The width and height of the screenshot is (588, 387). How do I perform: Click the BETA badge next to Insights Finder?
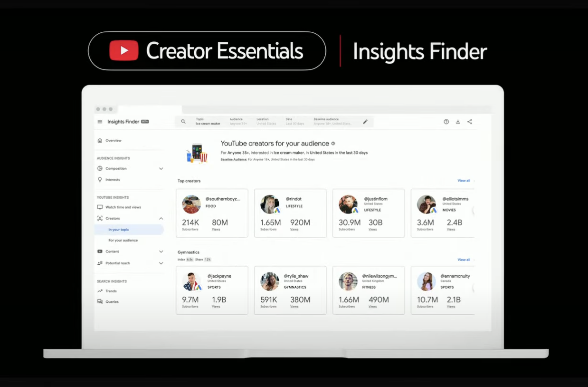tap(145, 122)
